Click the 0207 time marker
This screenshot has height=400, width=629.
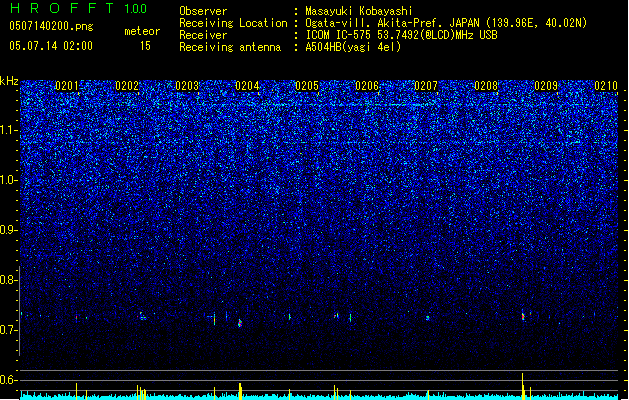pos(426,86)
